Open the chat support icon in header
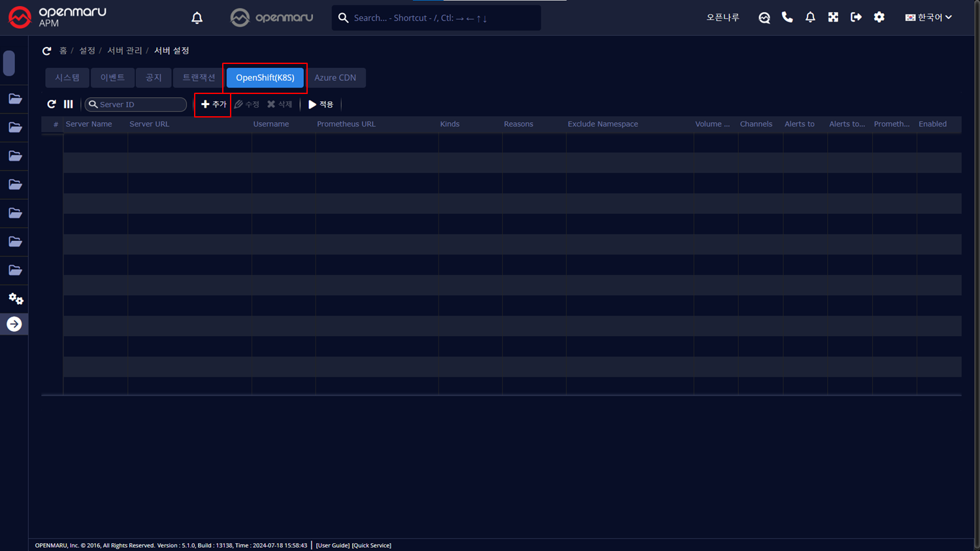This screenshot has height=551, width=980. click(764, 18)
